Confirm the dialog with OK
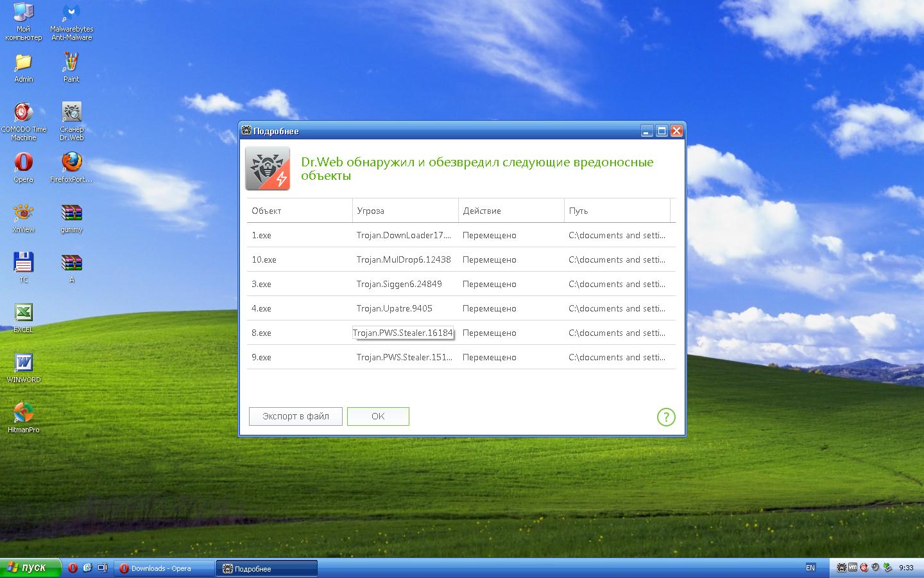924x578 pixels. 378,416
